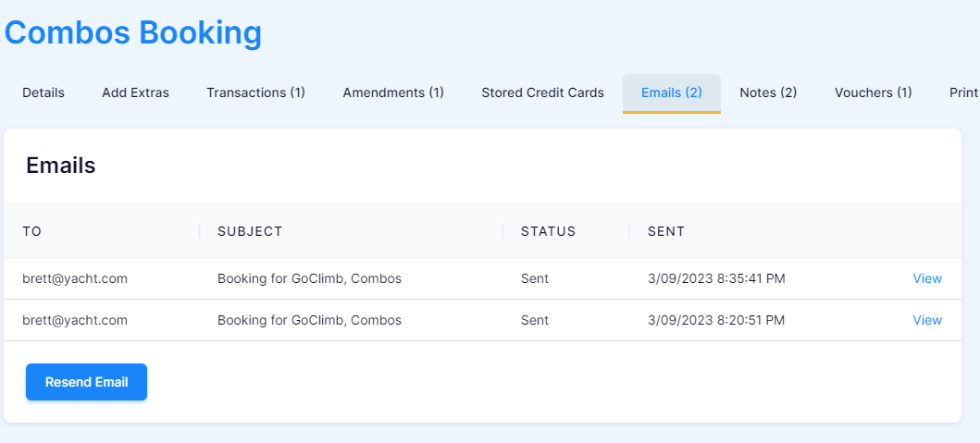Click the Emails (2) tab
Screen dimensions: 980x443
(671, 93)
